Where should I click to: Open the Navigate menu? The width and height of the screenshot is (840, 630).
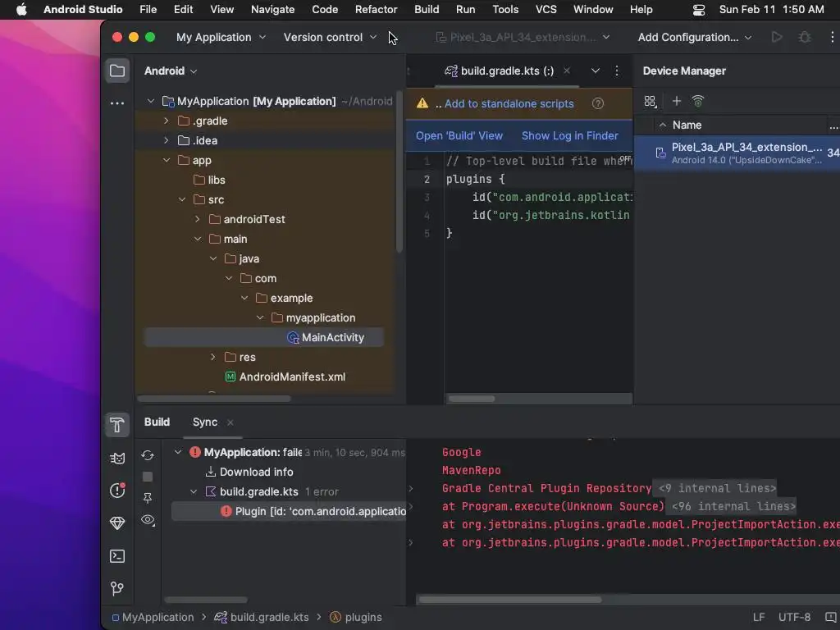click(272, 10)
